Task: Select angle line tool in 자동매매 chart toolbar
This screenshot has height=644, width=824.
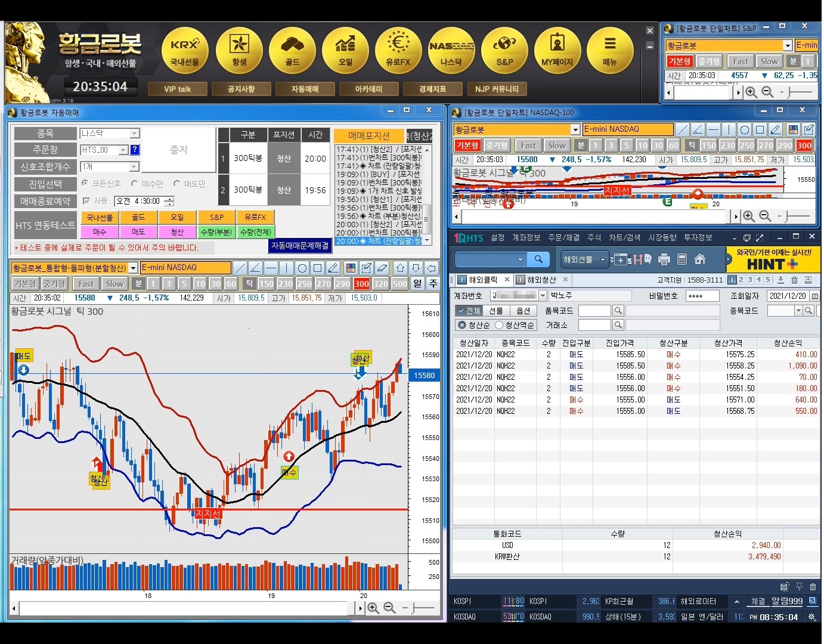Action: coord(255,268)
